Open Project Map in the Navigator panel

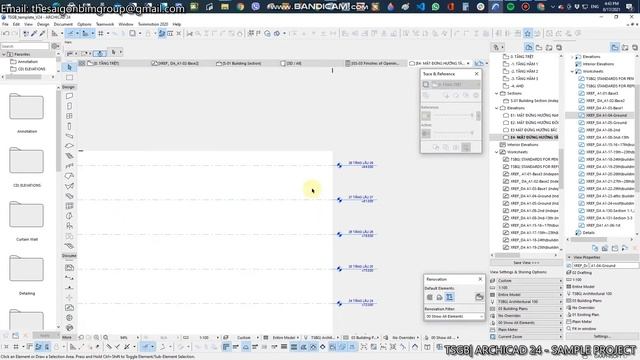coord(529,47)
